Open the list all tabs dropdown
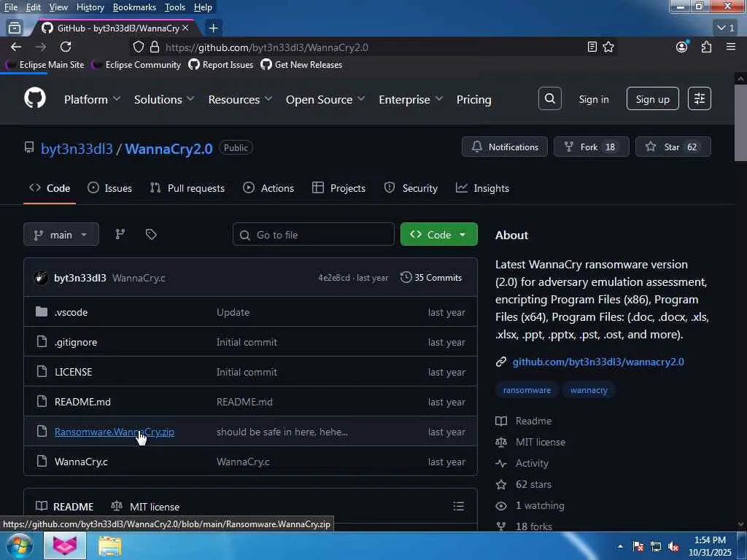The image size is (747, 560). tap(726, 28)
